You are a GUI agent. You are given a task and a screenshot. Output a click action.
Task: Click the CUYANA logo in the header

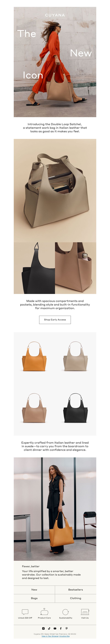(55, 15)
